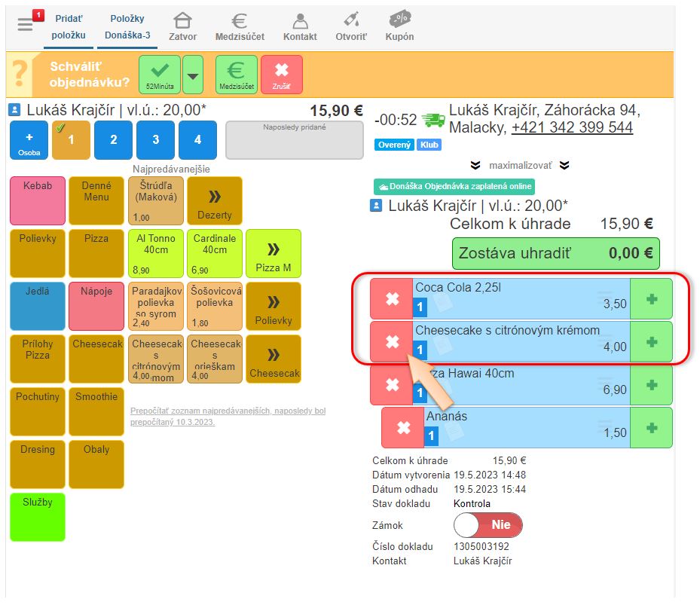Viewport: 700px width, 605px height.
Task: Click the phone number +421 342 399 544
Action: (572, 127)
